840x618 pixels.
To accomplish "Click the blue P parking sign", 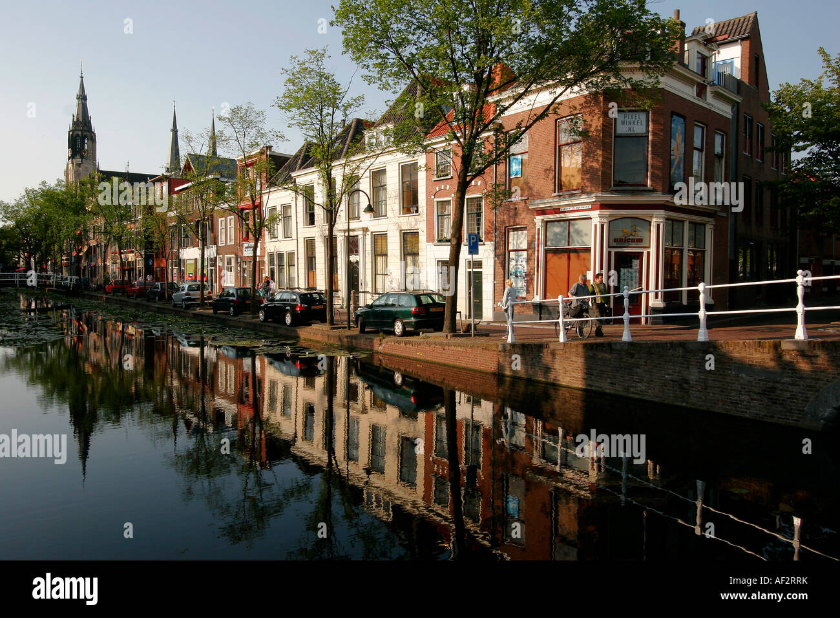I will pyautogui.click(x=473, y=243).
